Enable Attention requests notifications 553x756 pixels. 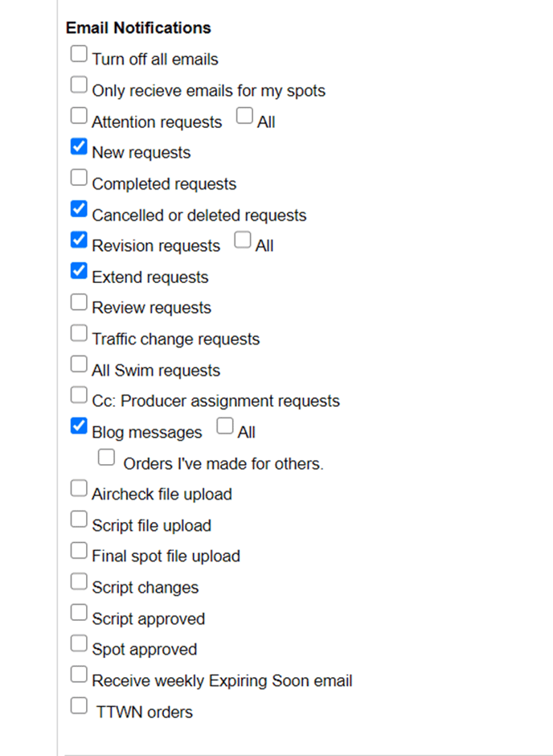coord(79,117)
